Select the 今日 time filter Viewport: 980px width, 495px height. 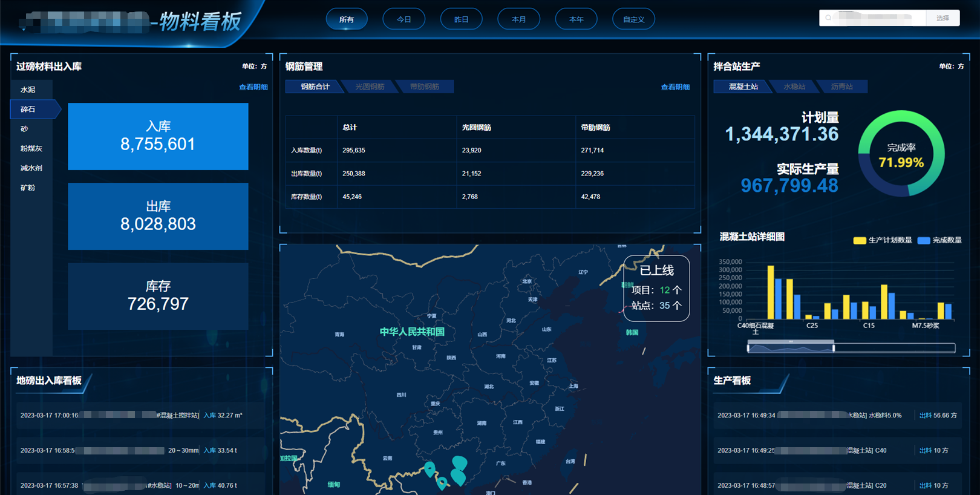[403, 19]
